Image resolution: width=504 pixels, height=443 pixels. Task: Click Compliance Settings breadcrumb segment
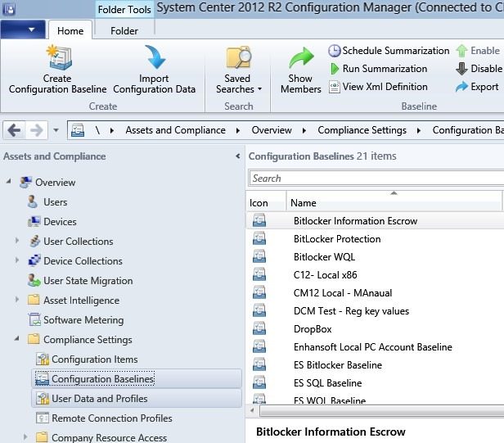point(362,130)
